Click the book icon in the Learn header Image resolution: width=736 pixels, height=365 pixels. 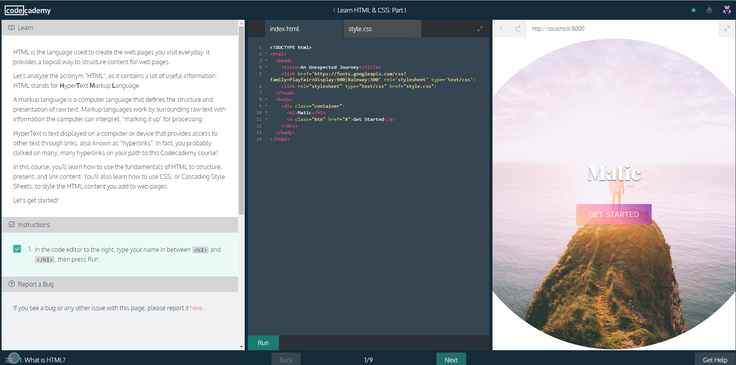click(12, 28)
